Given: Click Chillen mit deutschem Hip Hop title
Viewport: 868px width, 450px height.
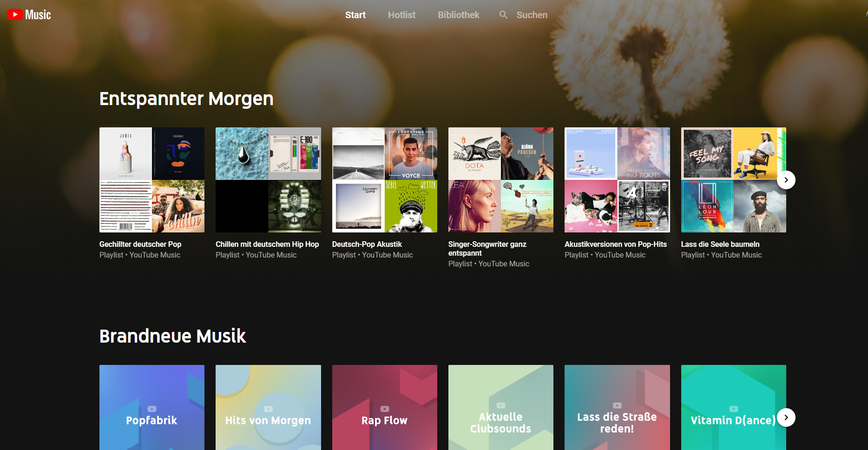Looking at the screenshot, I should [x=267, y=244].
